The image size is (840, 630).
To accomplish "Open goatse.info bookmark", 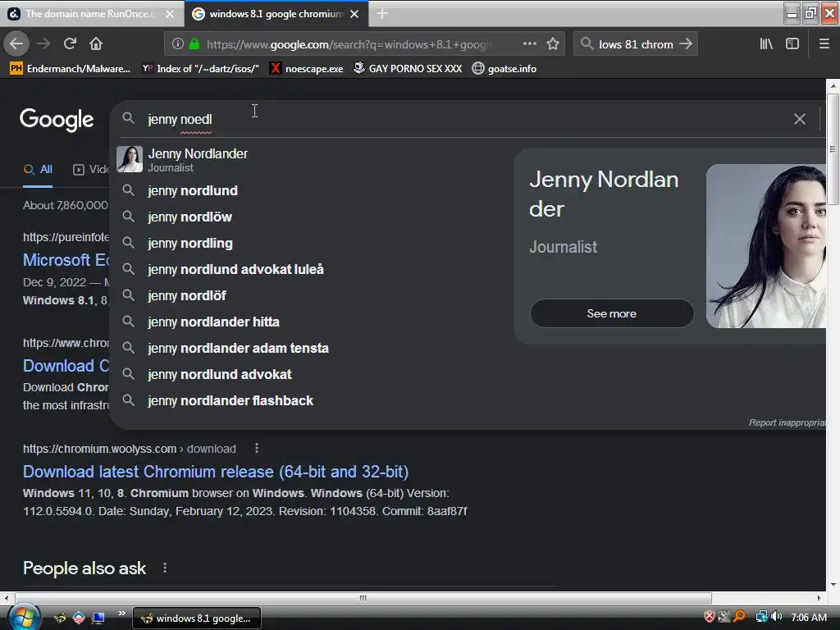I will pos(504,69).
